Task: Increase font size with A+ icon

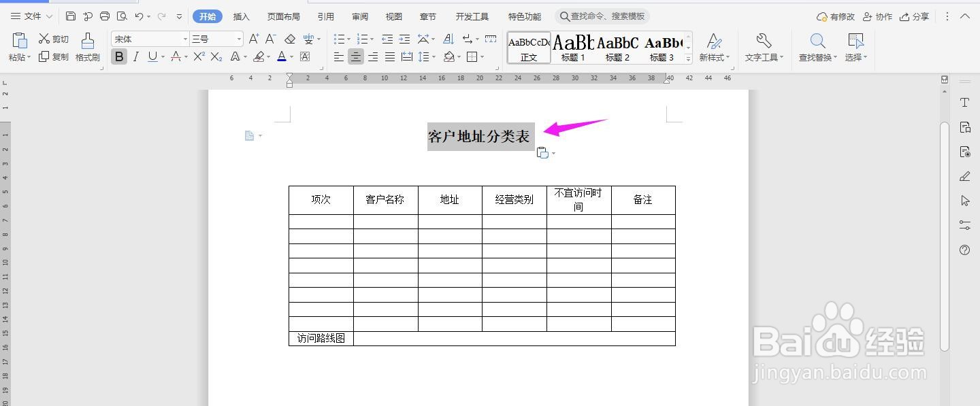Action: pyautogui.click(x=254, y=39)
